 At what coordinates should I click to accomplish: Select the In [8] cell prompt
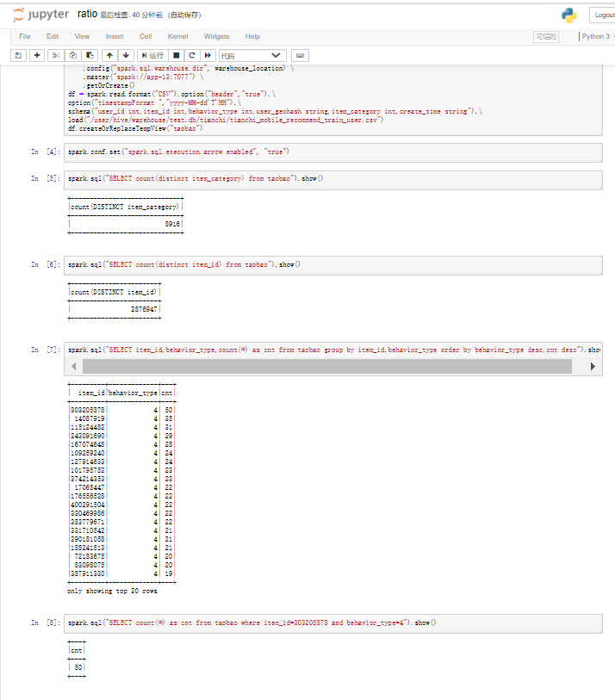tap(46, 623)
